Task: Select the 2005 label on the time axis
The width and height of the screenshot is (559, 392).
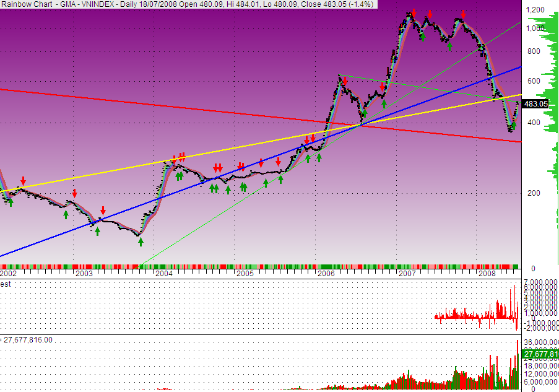Action: point(245,273)
